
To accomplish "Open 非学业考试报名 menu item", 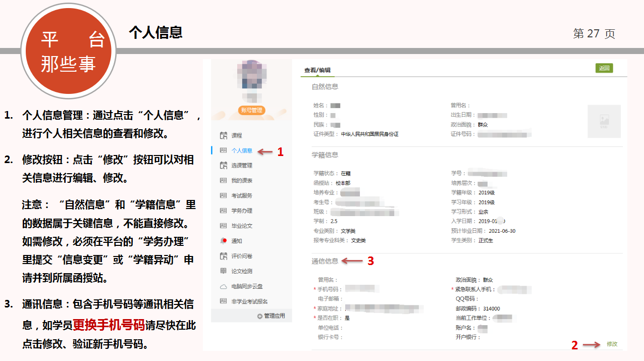I will 249,301.
